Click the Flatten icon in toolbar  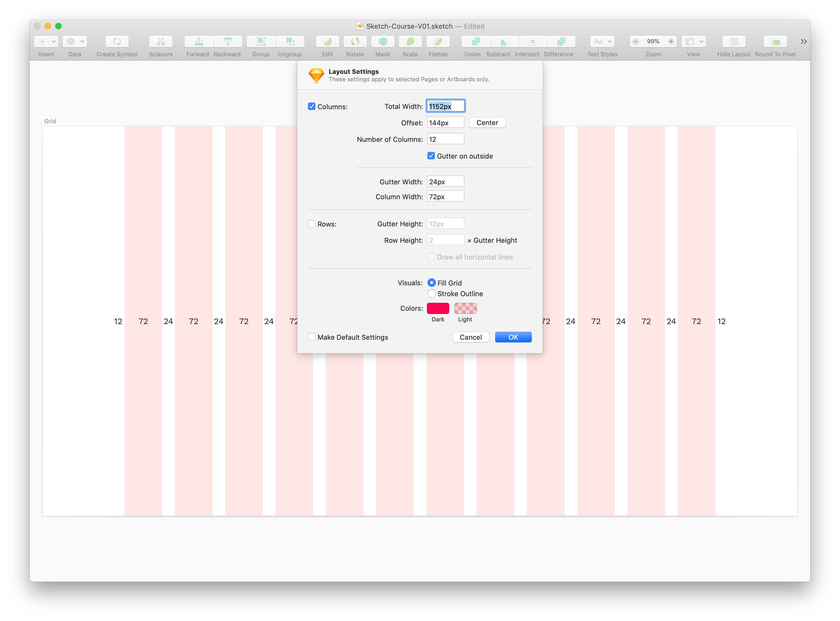(x=438, y=41)
